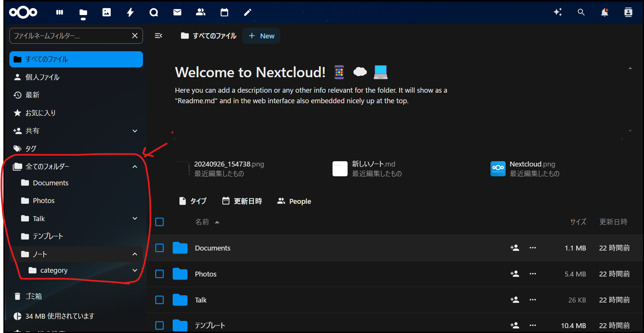Screen dimensions: 644x333
Task: Clear the file name filter field
Action: click(135, 36)
